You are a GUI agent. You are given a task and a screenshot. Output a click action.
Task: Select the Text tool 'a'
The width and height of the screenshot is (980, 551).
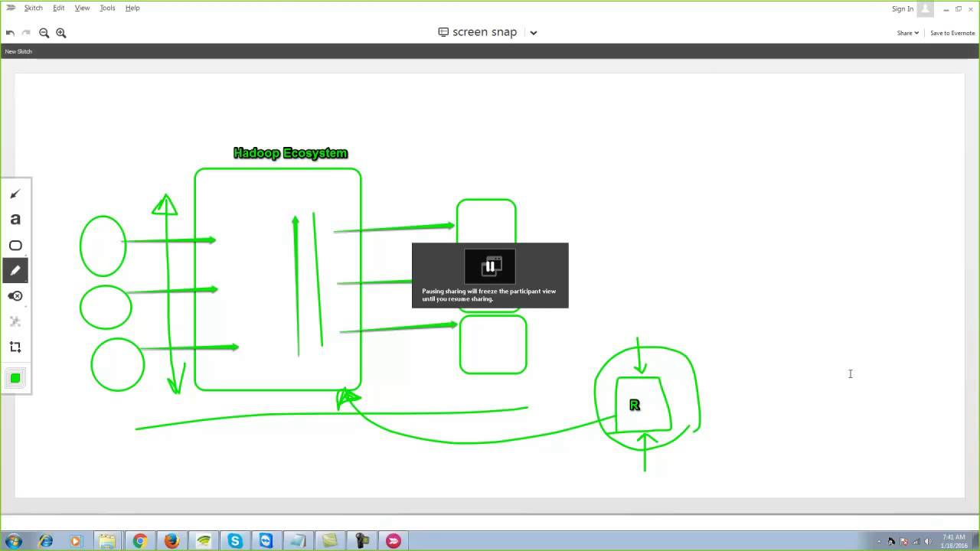coord(15,220)
